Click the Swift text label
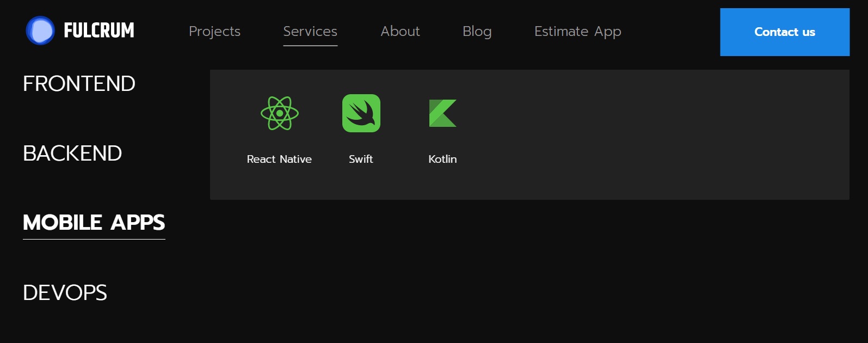Screen dimensions: 868x343 pyautogui.click(x=361, y=159)
